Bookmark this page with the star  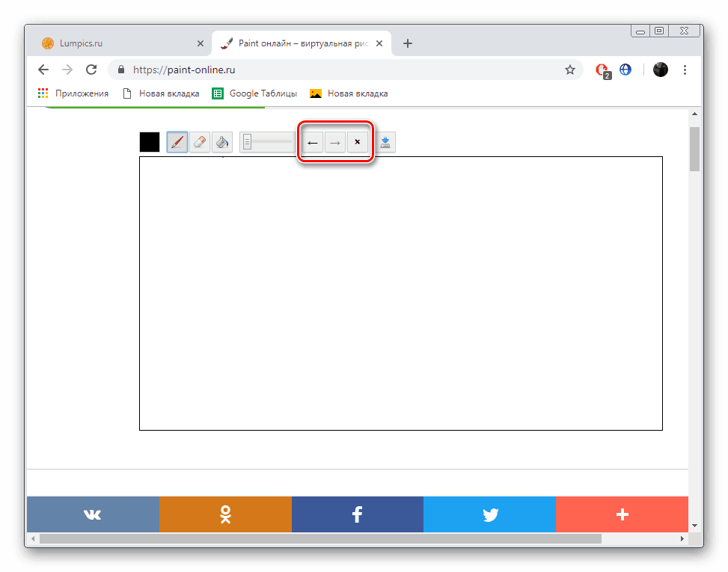coord(569,70)
